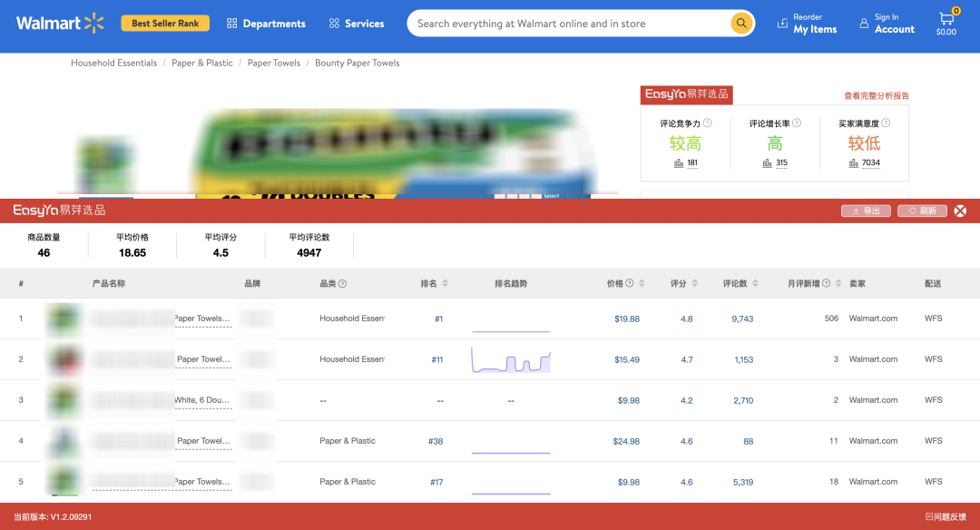Click help icon next to 评论增长率

[x=797, y=123]
